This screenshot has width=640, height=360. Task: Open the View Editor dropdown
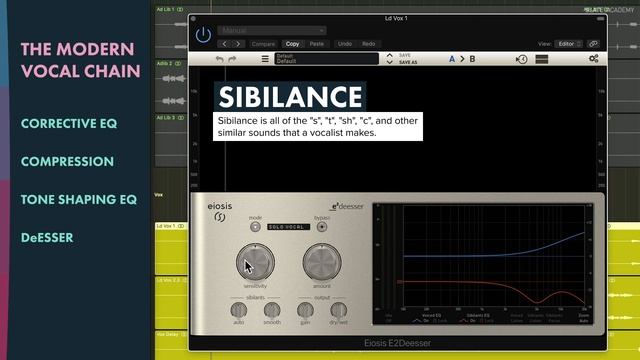point(570,44)
